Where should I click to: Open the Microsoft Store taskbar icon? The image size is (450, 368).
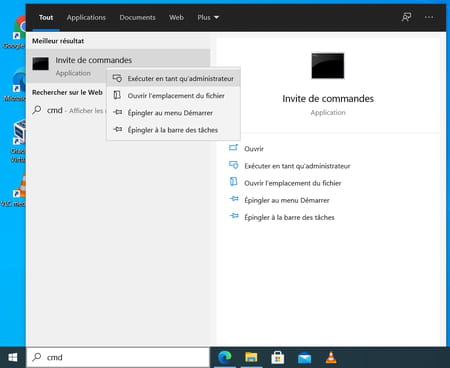278,357
